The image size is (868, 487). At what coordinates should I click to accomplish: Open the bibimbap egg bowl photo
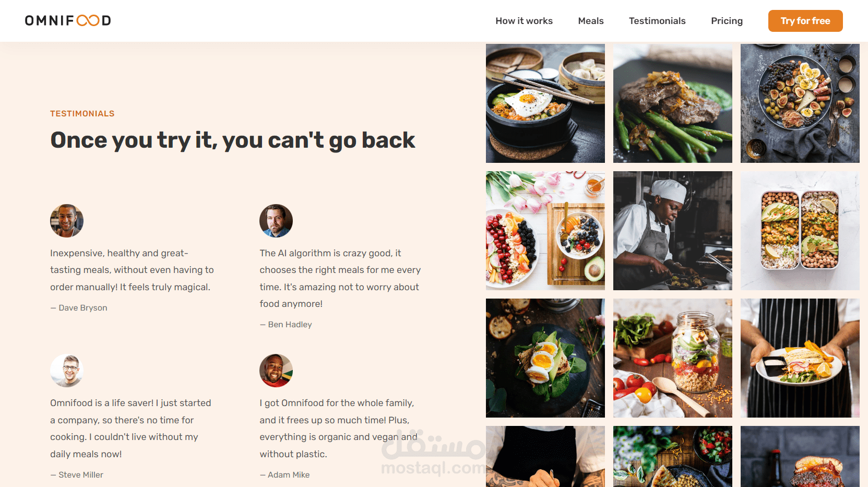(545, 103)
